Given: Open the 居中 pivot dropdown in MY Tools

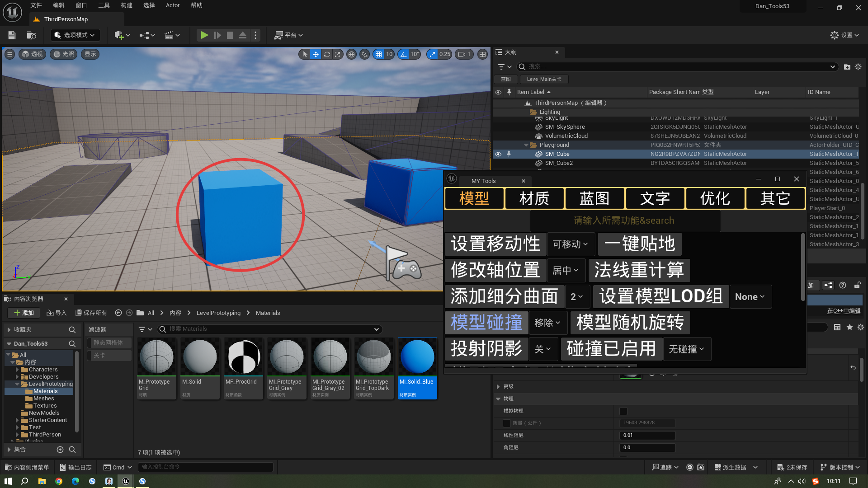Looking at the screenshot, I should point(566,270).
